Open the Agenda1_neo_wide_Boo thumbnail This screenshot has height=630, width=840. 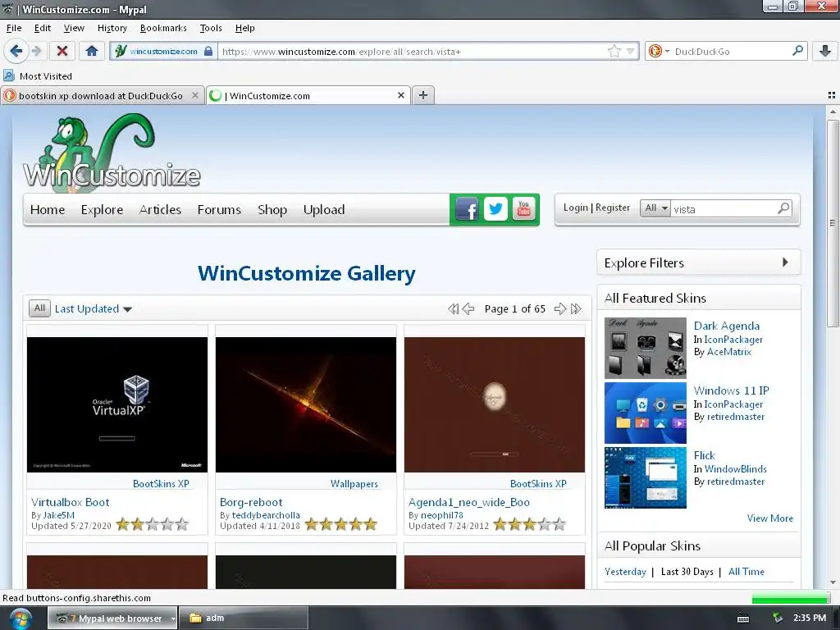[x=495, y=404]
